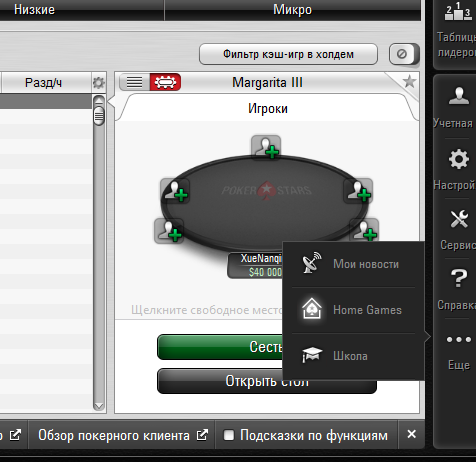The image size is (476, 462).
Task: Click the Открыть стол button
Action: tap(267, 381)
